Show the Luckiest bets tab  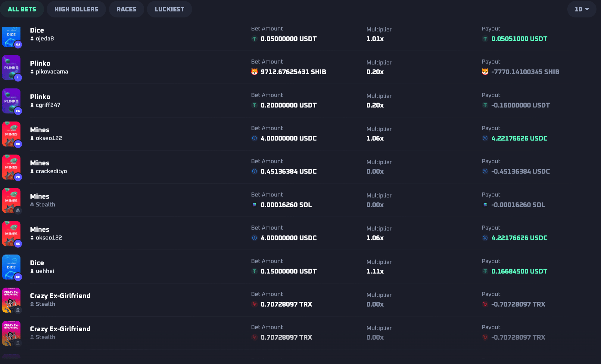click(169, 9)
